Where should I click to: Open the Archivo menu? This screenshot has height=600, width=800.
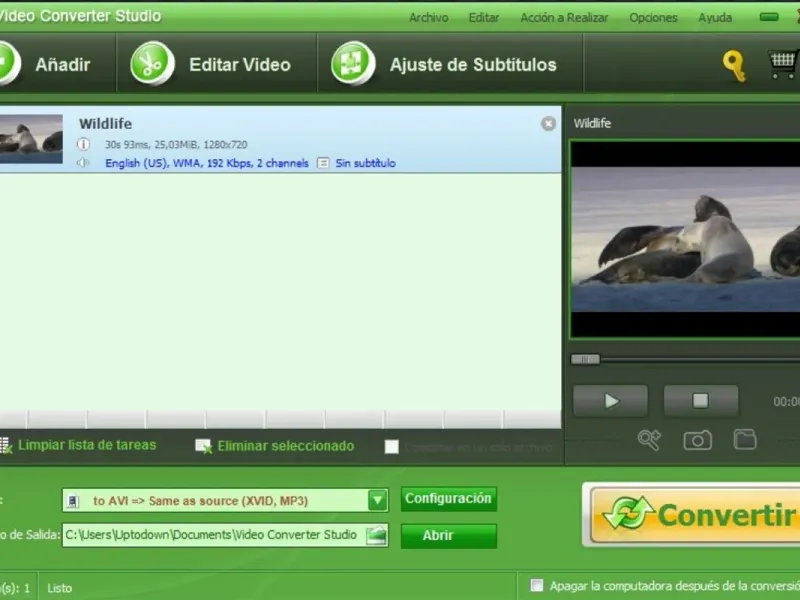coord(429,18)
